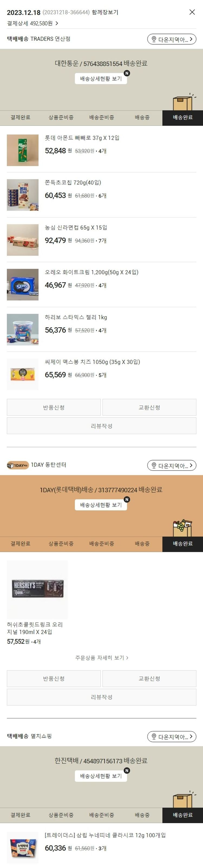Screen dimensions: 203x868
Task: Open the 함께장보기 link
Action: (x=105, y=12)
